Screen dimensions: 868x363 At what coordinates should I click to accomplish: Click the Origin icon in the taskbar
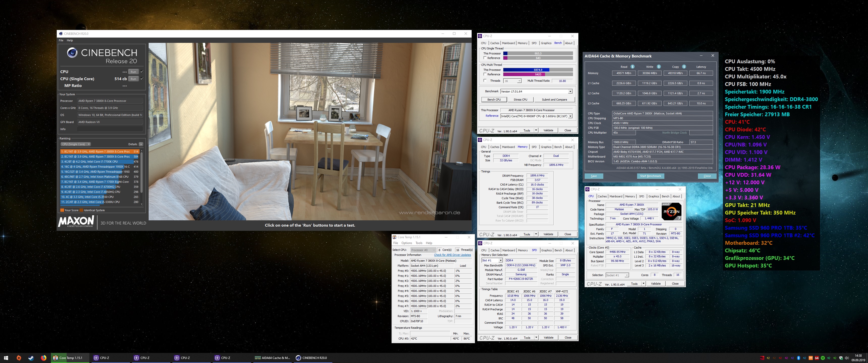[x=18, y=358]
